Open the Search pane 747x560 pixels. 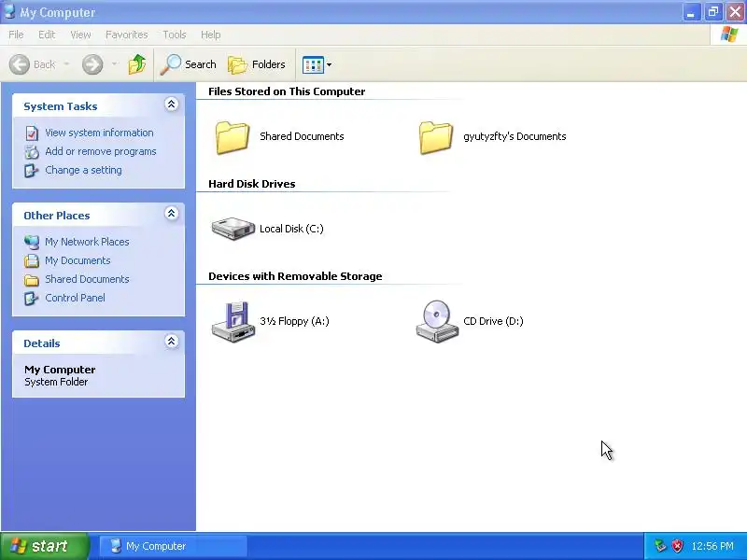pyautogui.click(x=189, y=64)
